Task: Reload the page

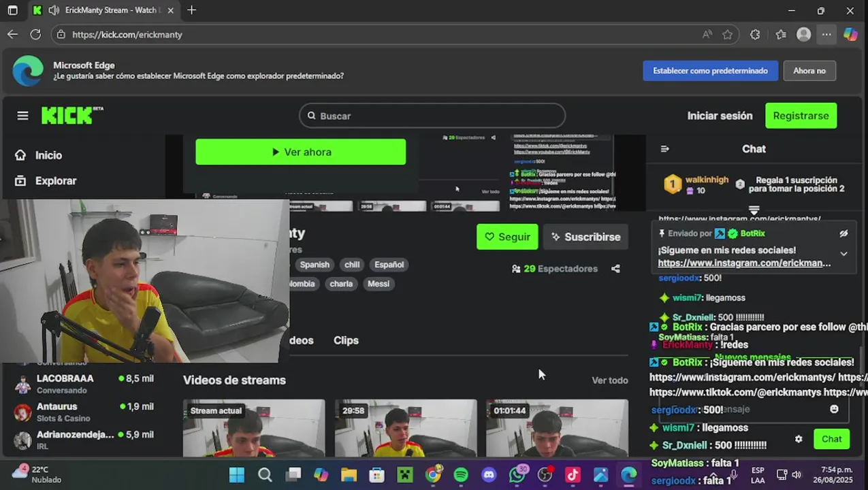Action: (x=35, y=34)
